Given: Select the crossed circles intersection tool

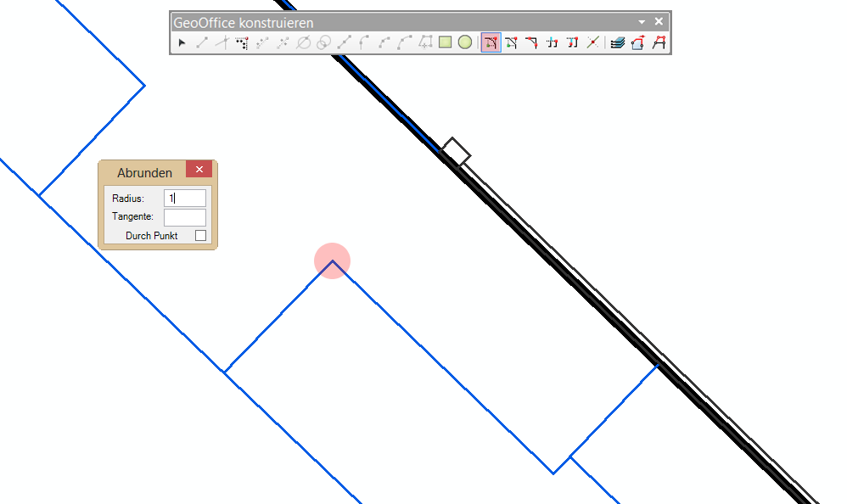Looking at the screenshot, I should (323, 42).
